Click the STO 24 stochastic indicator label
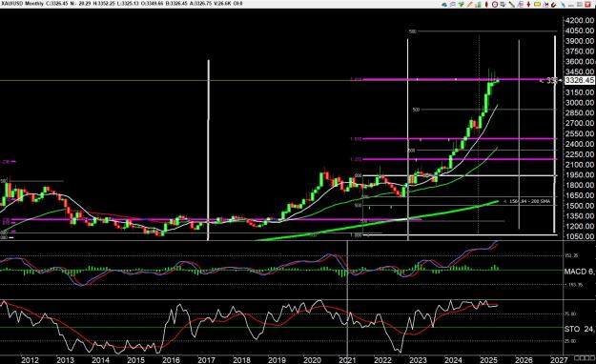Image resolution: width=596 pixels, height=364 pixels. coord(579,329)
